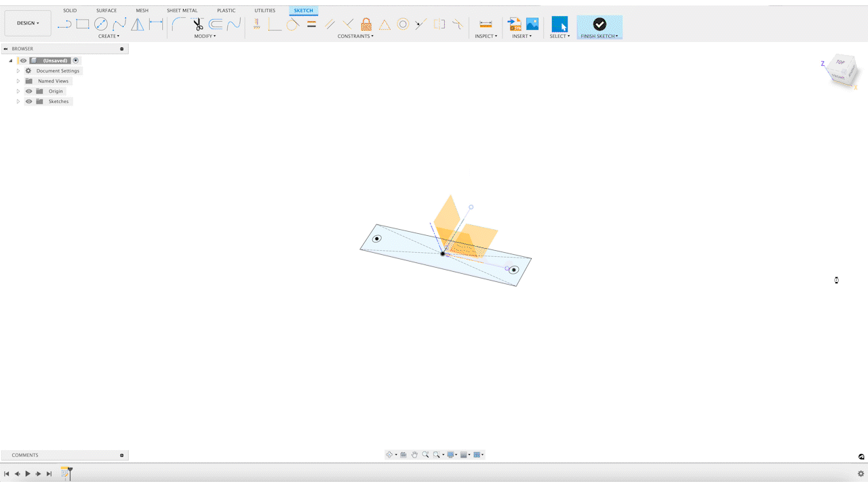Select the blue curve tool in Modify
The height and width of the screenshot is (488, 868).
pos(234,24)
